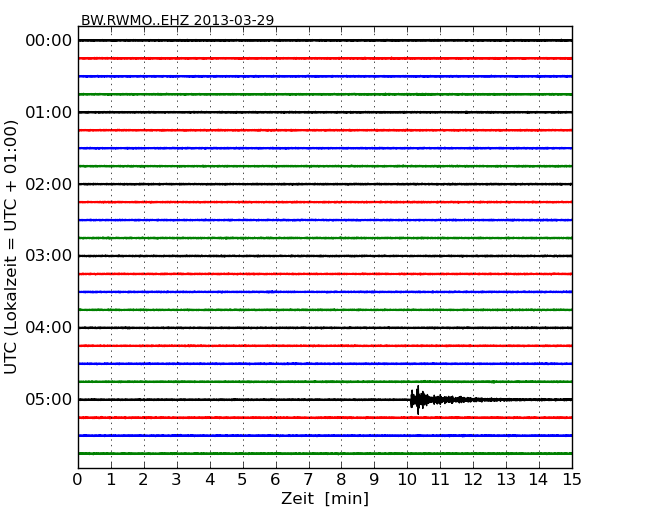Click the 03:00 time label

(49, 256)
